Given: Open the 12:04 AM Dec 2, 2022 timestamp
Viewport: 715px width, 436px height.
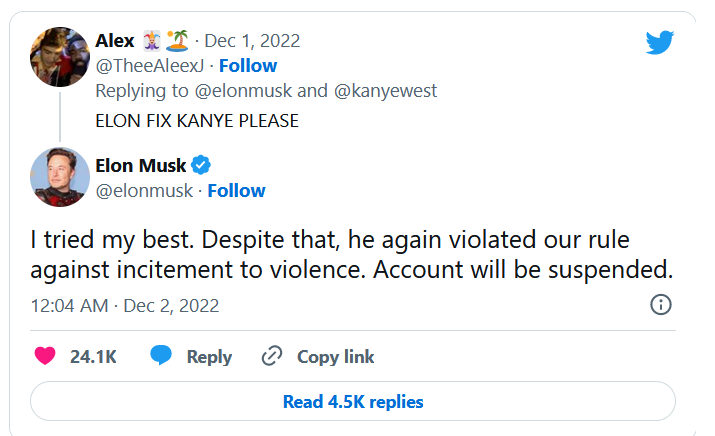Looking at the screenshot, I should click(x=125, y=305).
